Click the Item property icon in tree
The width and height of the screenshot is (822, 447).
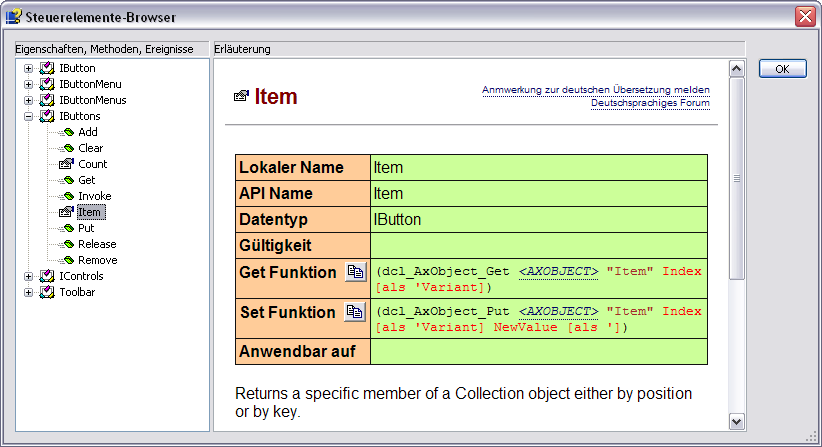click(x=66, y=212)
